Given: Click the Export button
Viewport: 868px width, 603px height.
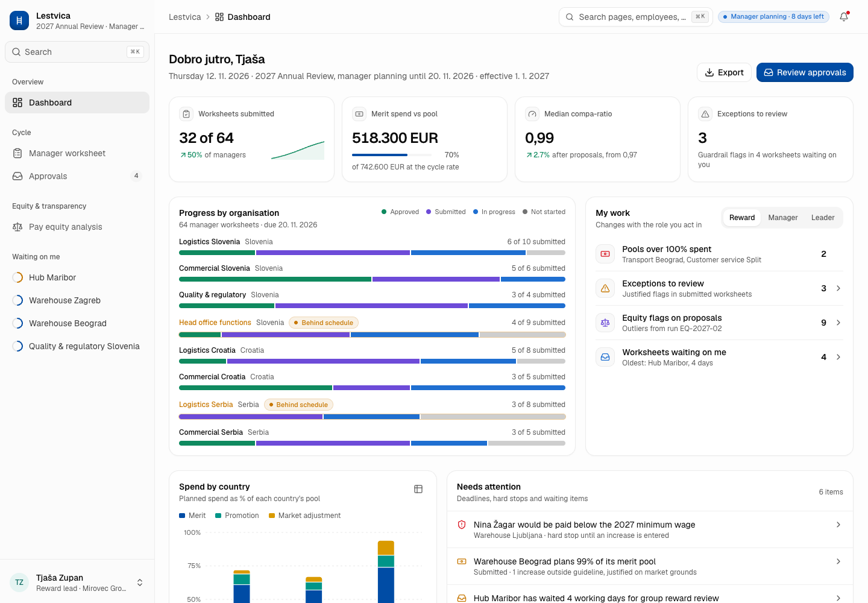Looking at the screenshot, I should pyautogui.click(x=724, y=72).
